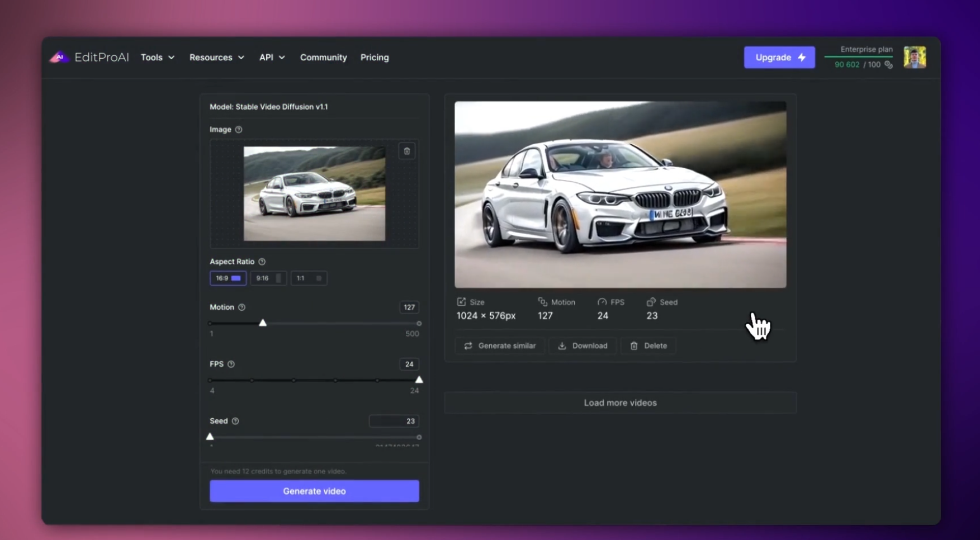The height and width of the screenshot is (540, 980).
Task: Go to the Community page
Action: tap(323, 57)
